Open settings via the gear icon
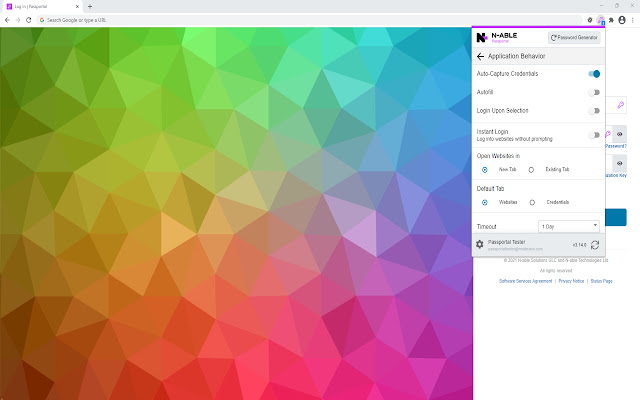 pos(480,244)
